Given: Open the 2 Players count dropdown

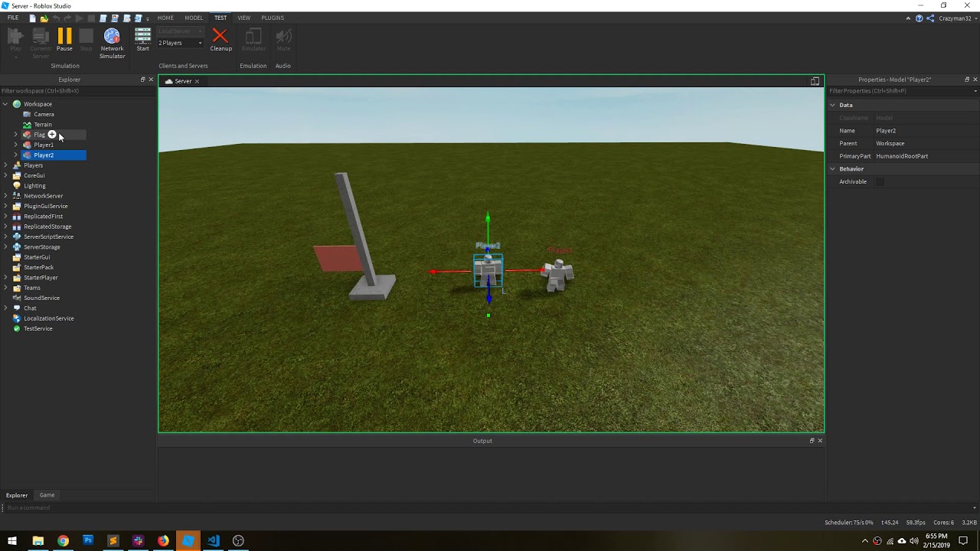Looking at the screenshot, I should click(x=181, y=43).
